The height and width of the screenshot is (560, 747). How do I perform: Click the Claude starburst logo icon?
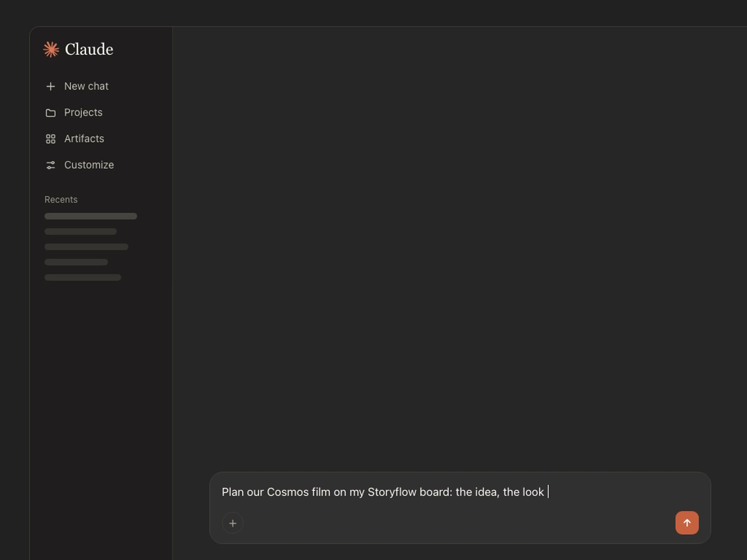click(51, 49)
